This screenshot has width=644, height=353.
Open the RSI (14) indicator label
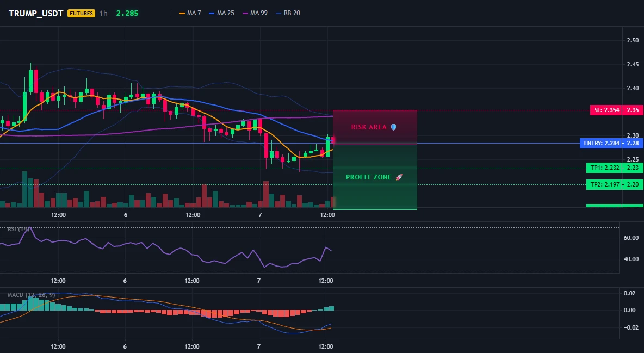(x=18, y=229)
